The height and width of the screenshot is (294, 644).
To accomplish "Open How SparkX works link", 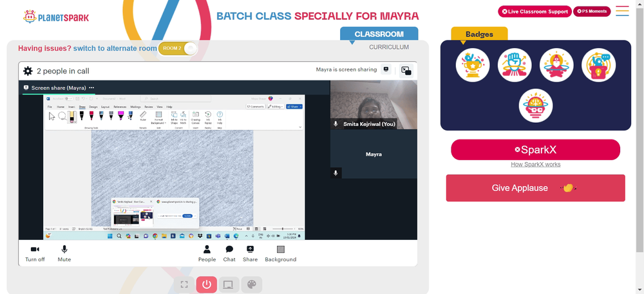I will [536, 165].
